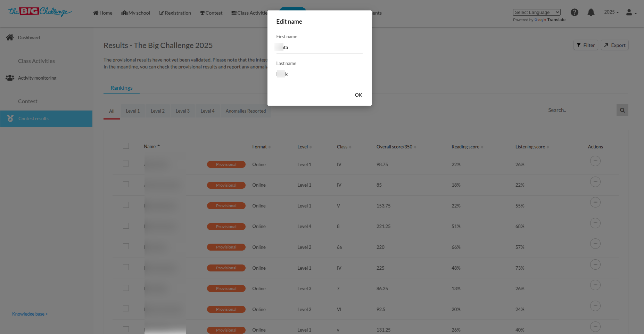Select the Level 2 tab
Viewport: 644px width, 334px height.
158,111
